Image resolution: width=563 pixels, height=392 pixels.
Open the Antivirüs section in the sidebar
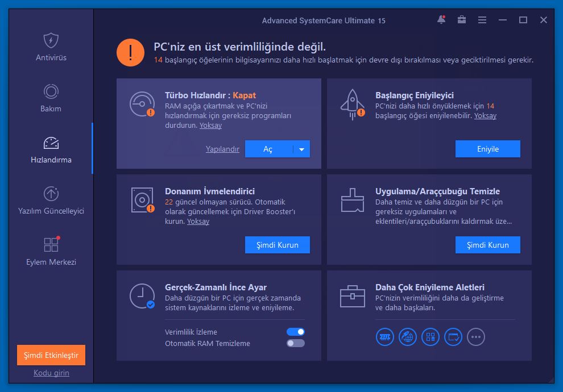(x=51, y=47)
